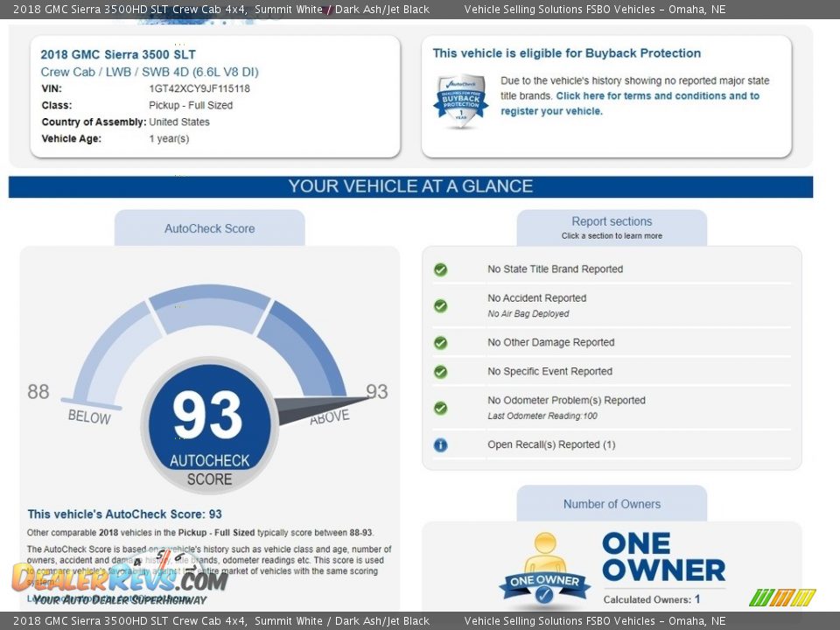Select the Number of Owners tab header
The width and height of the screenshot is (840, 630).
[x=612, y=504]
